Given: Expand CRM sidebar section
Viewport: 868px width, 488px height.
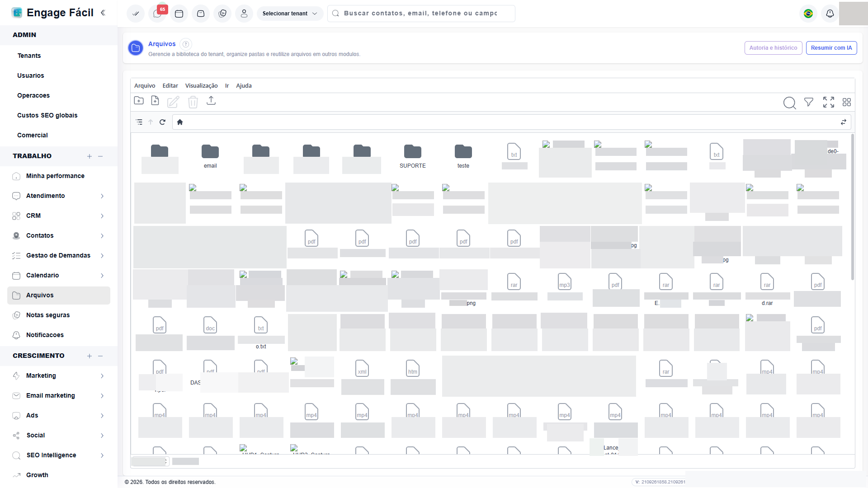Looking at the screenshot, I should click(x=59, y=216).
